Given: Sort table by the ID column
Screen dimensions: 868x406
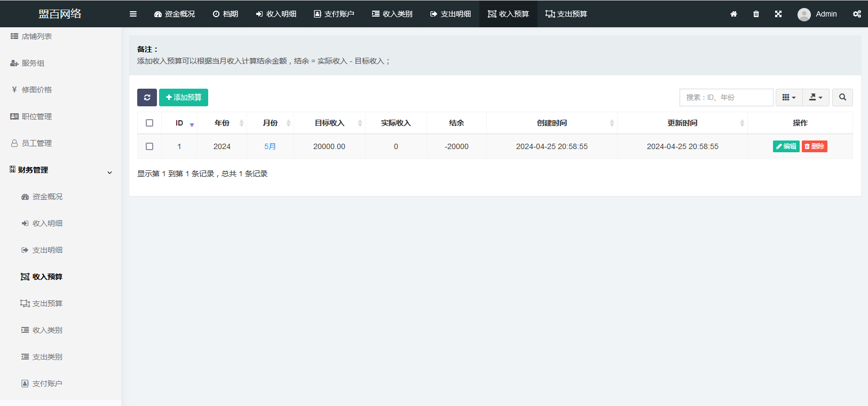Looking at the screenshot, I should point(179,123).
